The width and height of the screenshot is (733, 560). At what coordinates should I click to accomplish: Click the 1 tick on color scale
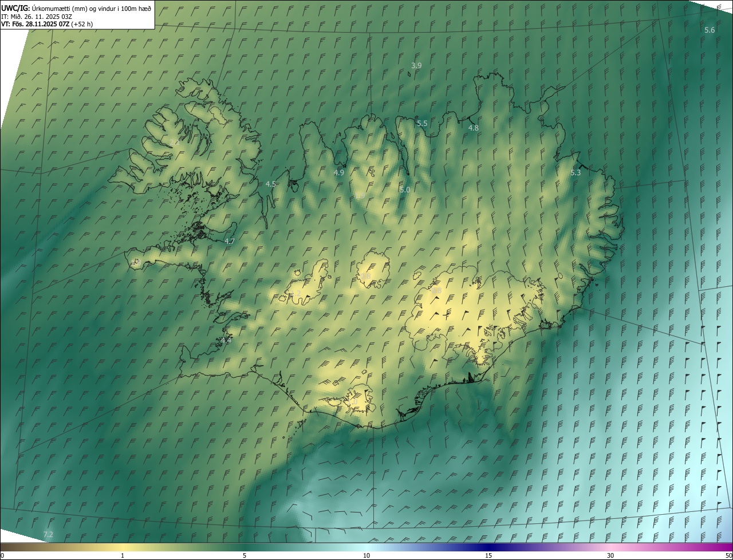[x=123, y=555]
